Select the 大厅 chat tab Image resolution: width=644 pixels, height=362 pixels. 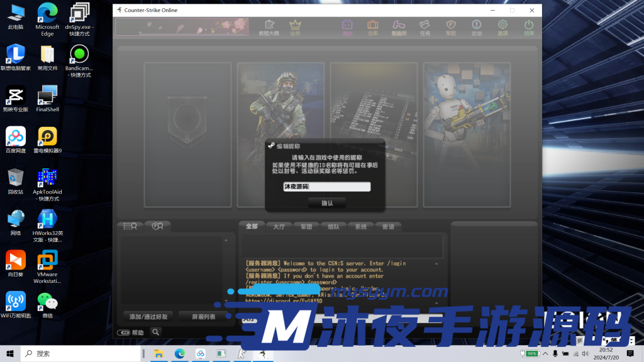pyautogui.click(x=279, y=226)
